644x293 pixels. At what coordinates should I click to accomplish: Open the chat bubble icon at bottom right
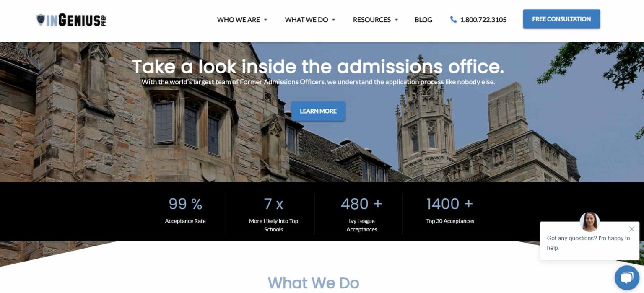point(626,277)
